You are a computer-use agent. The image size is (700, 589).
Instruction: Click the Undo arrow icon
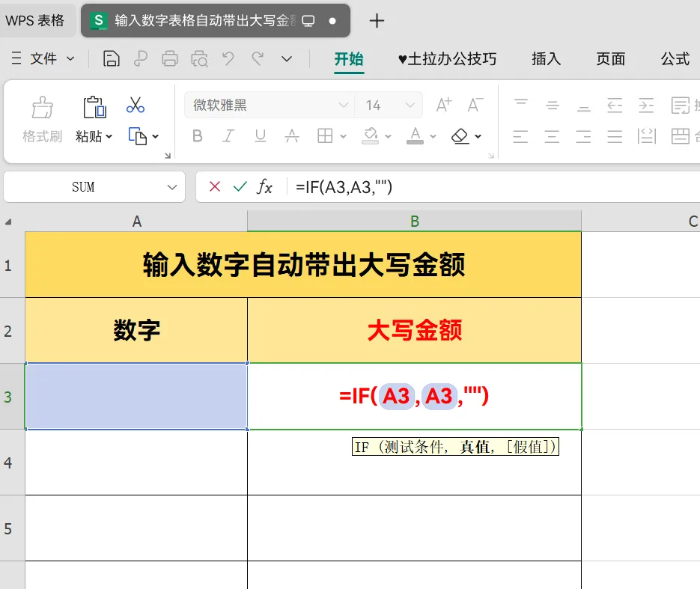click(228, 58)
